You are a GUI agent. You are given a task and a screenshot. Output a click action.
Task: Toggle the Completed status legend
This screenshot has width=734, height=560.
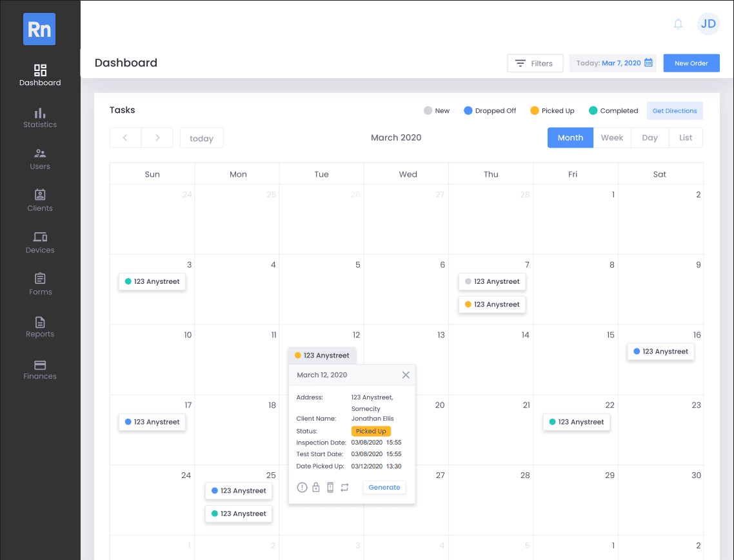(613, 111)
